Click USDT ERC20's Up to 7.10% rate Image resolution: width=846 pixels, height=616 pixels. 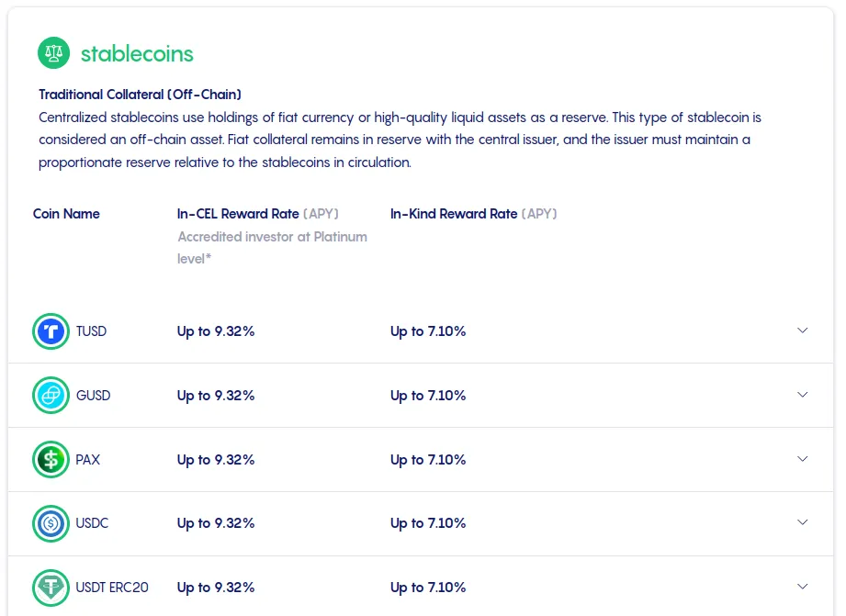pos(428,588)
